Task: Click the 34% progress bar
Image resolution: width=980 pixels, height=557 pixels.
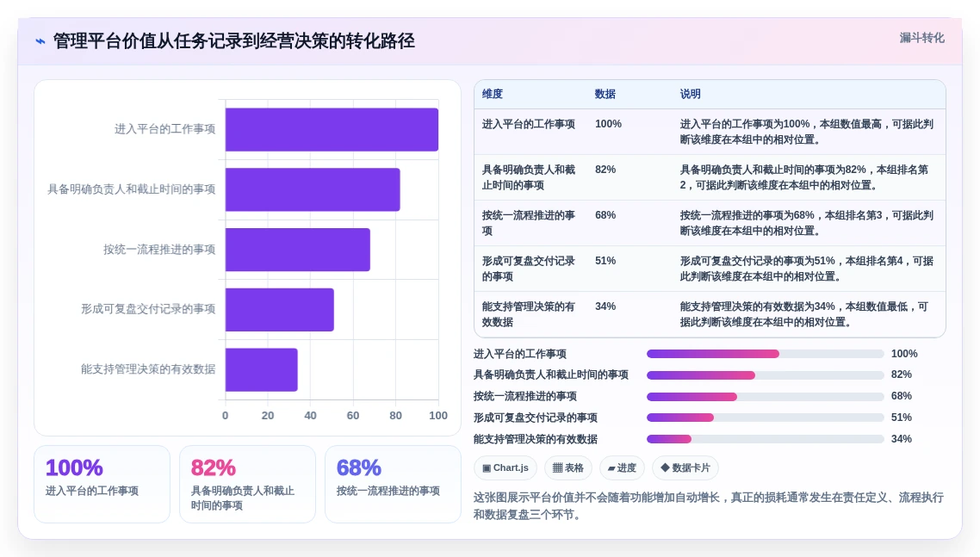Action: [765, 439]
